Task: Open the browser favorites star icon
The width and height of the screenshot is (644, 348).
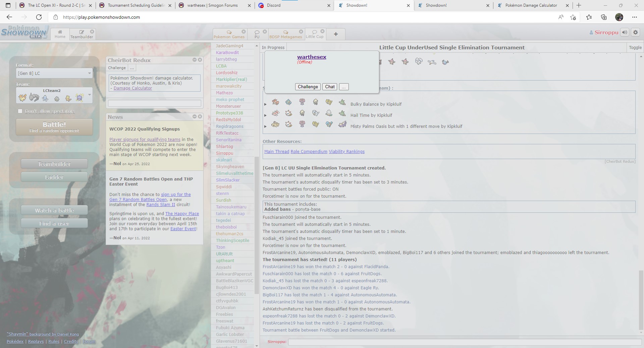Action: pos(589,17)
